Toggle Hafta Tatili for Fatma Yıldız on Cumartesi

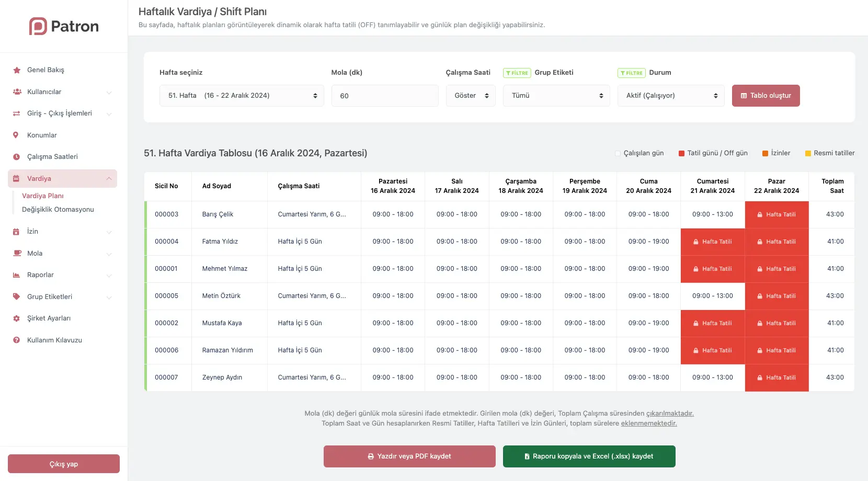(712, 242)
